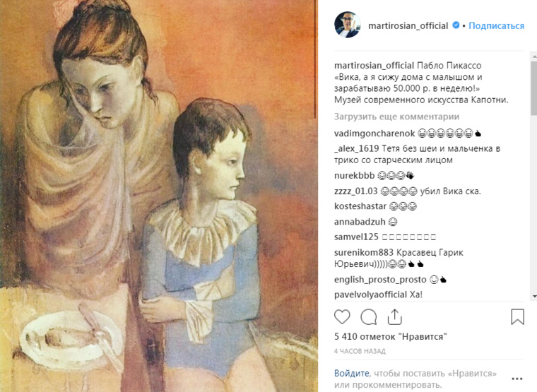Save the post with the bookmark icon
537x392 pixels.
pyautogui.click(x=517, y=316)
